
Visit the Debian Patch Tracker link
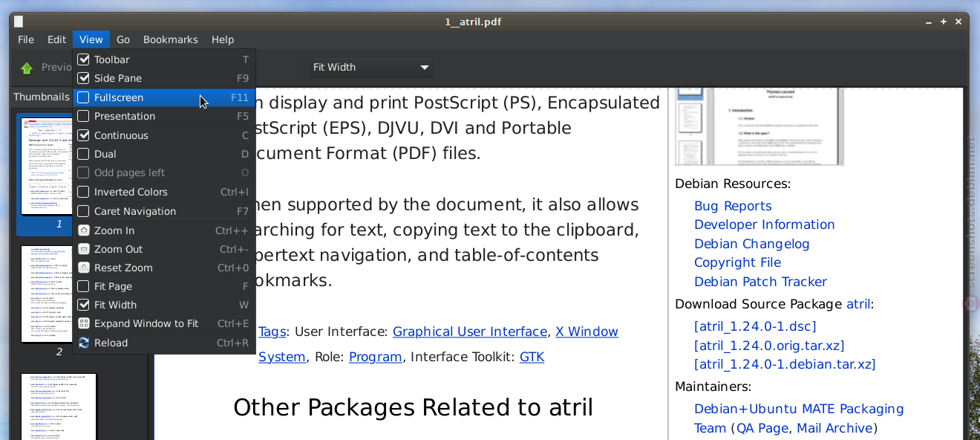[x=760, y=282]
